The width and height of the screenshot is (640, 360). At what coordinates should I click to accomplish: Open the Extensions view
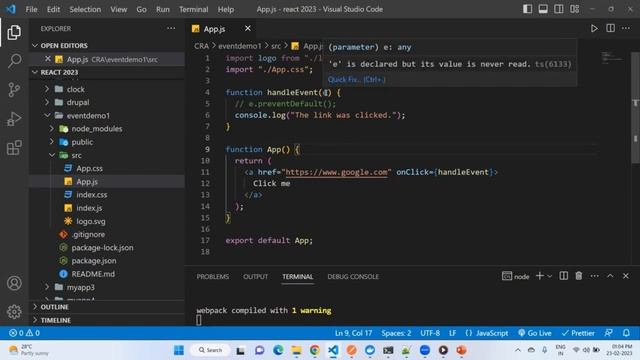click(x=14, y=147)
